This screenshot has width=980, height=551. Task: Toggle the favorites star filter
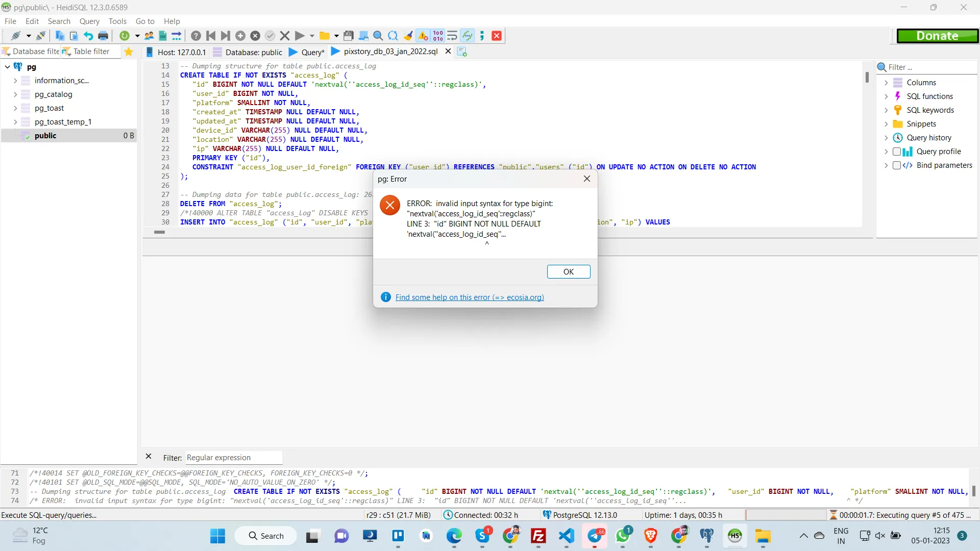tap(129, 52)
